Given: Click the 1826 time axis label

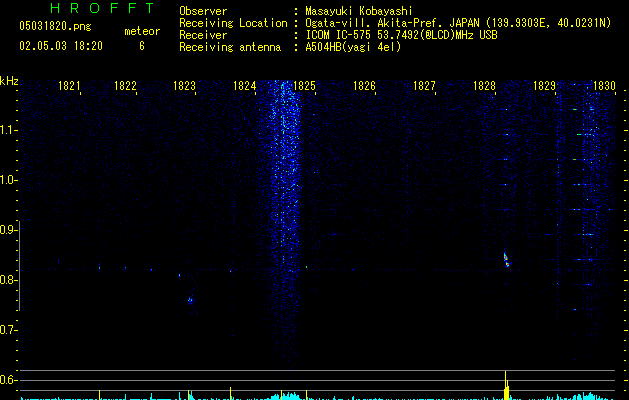Looking at the screenshot, I should [x=364, y=86].
